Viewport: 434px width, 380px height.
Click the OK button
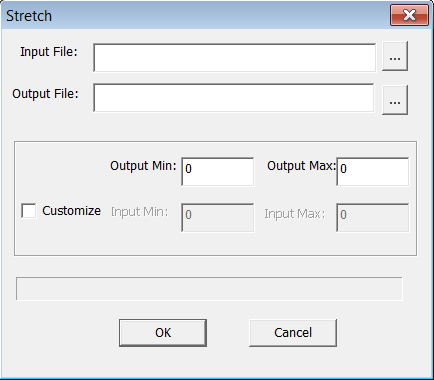[163, 333]
